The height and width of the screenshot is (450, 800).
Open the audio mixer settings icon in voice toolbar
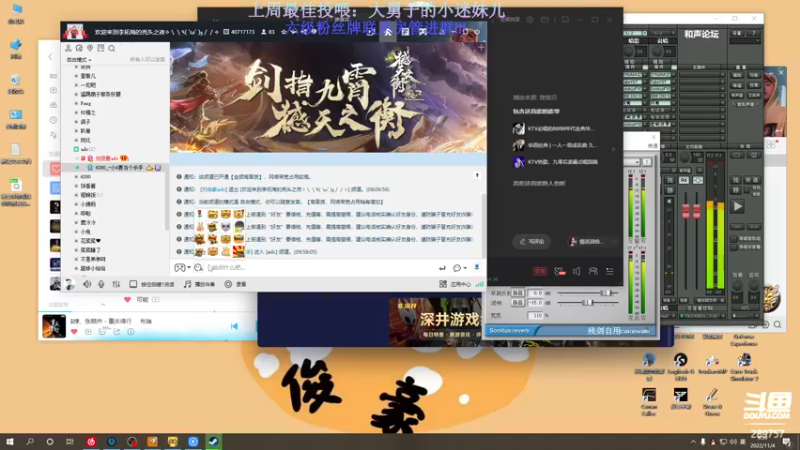(x=116, y=284)
